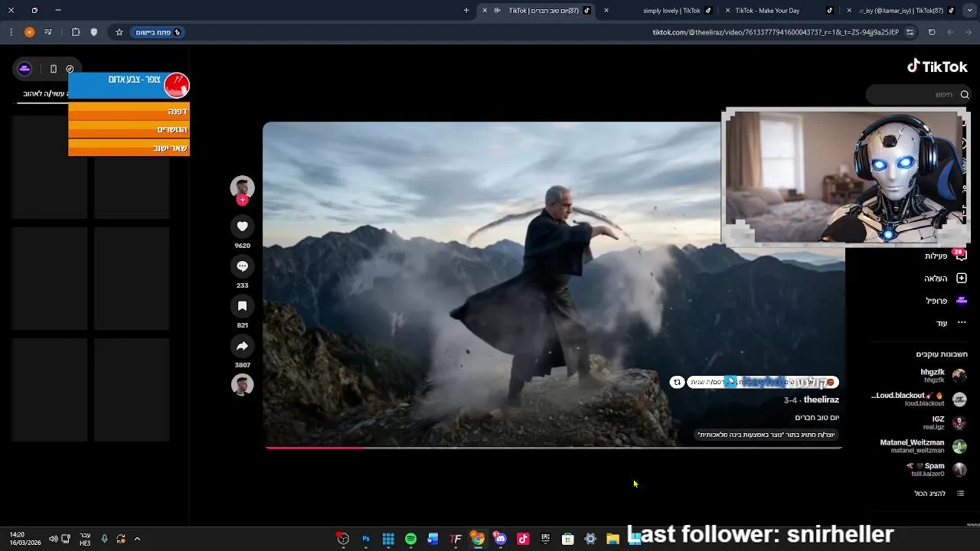This screenshot has width=980, height=551.
Task: Select the שאר ישוב alert row
Action: pyautogui.click(x=129, y=148)
